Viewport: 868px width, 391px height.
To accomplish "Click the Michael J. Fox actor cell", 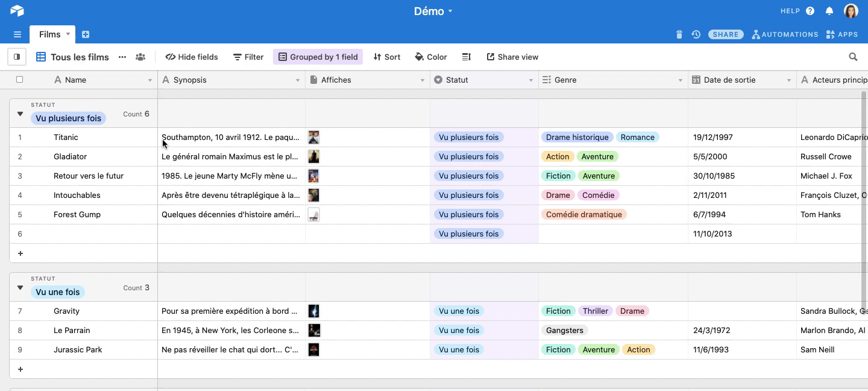I will tap(832, 176).
